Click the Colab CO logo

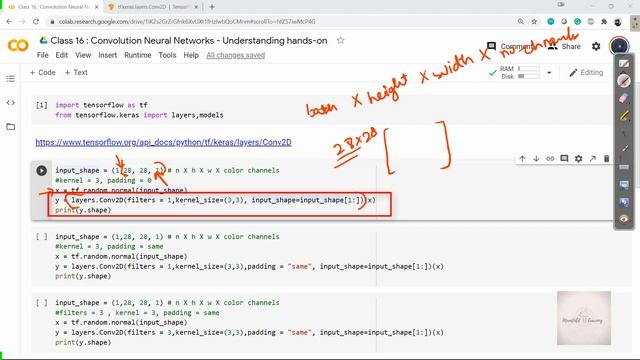[18, 45]
